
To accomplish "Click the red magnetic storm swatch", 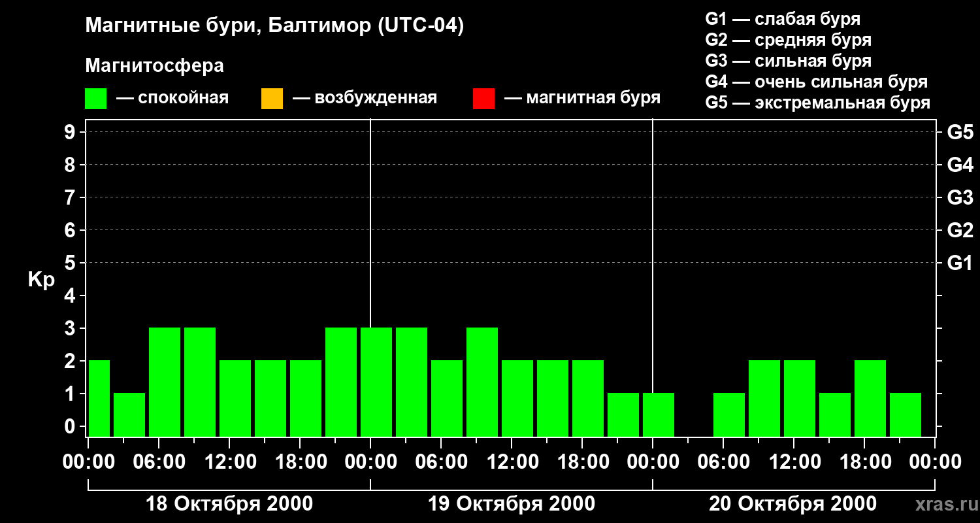I will pos(483,99).
